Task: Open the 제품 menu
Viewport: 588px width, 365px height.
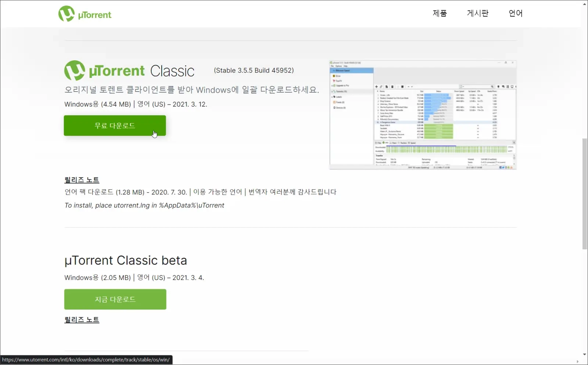Action: click(x=440, y=13)
